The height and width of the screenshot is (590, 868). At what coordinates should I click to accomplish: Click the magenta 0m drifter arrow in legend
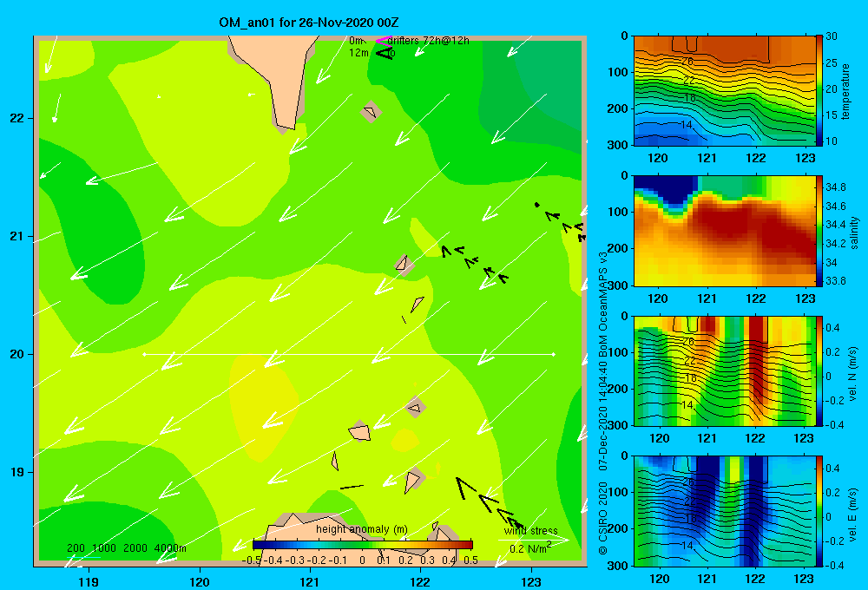(x=384, y=41)
